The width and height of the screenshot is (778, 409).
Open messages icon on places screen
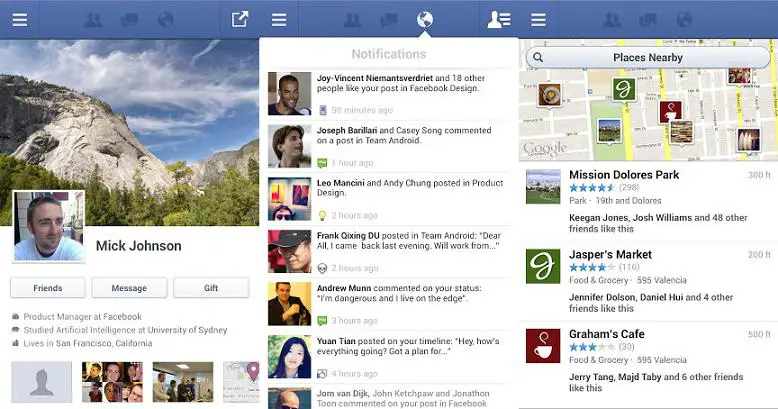648,20
